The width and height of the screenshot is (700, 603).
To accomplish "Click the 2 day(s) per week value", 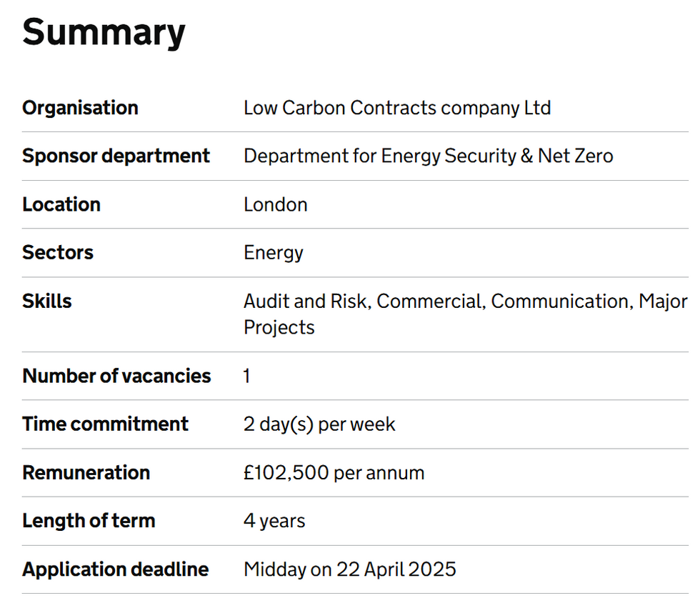I will click(x=320, y=424).
